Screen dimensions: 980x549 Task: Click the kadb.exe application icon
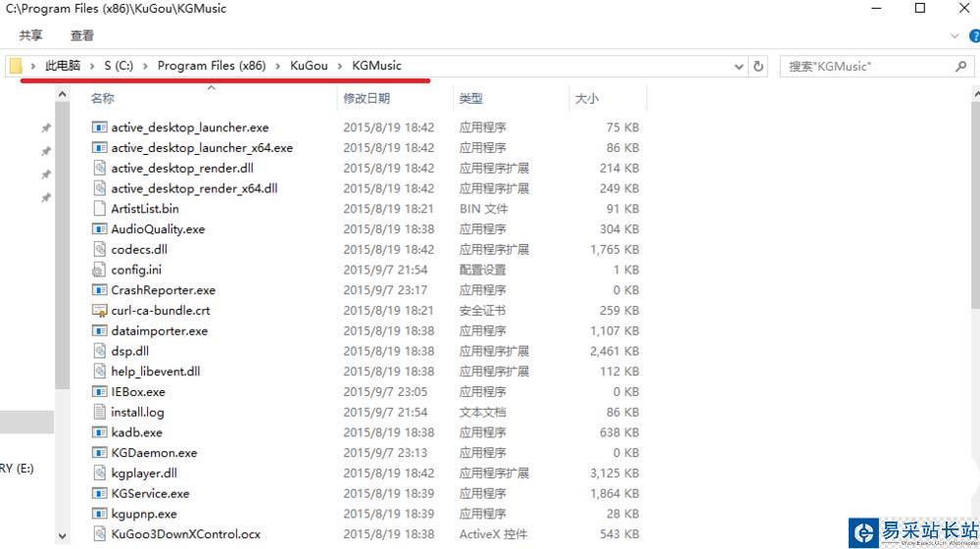pyautogui.click(x=99, y=432)
